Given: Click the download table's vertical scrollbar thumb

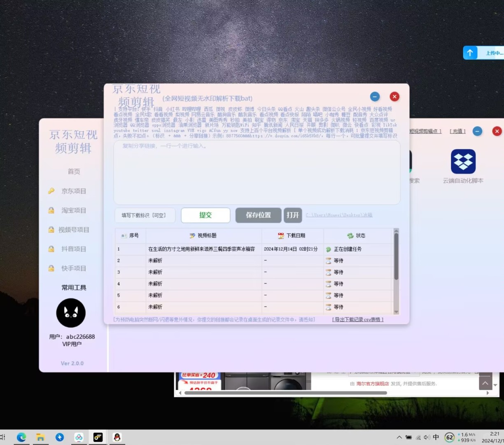Looking at the screenshot, I should (x=396, y=256).
